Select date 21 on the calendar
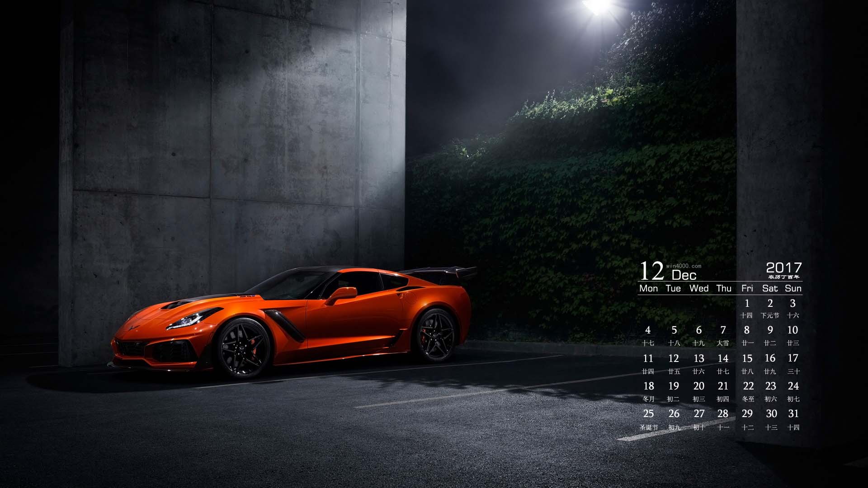 coord(723,386)
